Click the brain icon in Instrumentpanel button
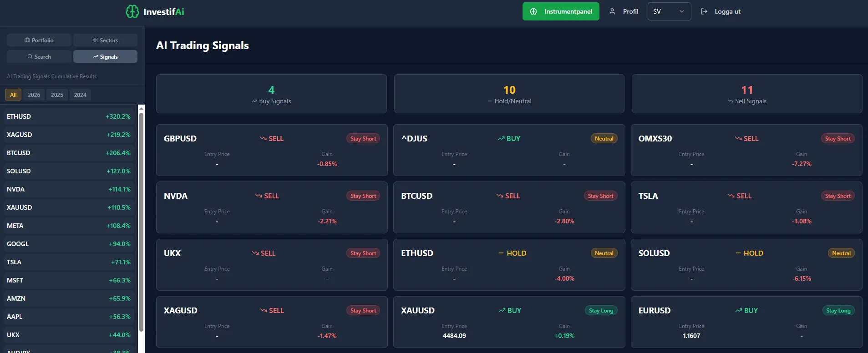 coord(533,11)
